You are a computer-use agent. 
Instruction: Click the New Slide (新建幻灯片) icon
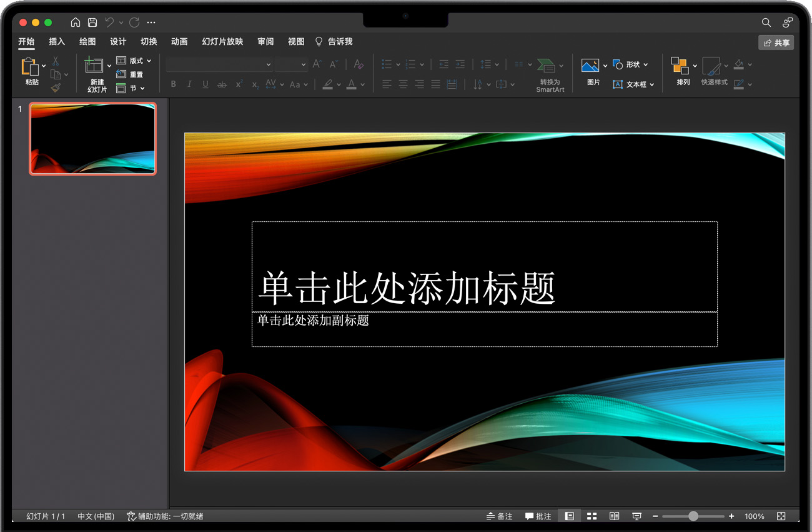tap(94, 65)
